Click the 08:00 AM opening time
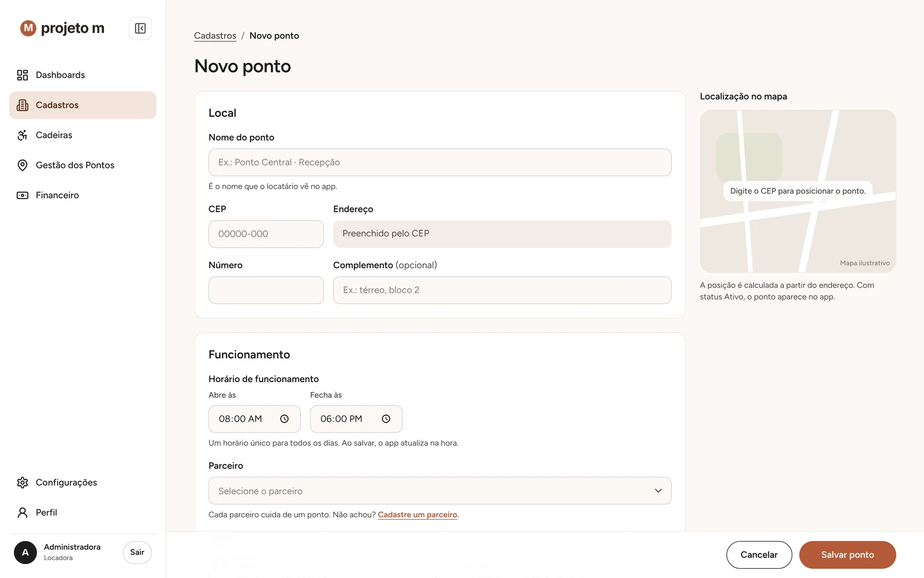The height and width of the screenshot is (578, 924). (x=240, y=419)
